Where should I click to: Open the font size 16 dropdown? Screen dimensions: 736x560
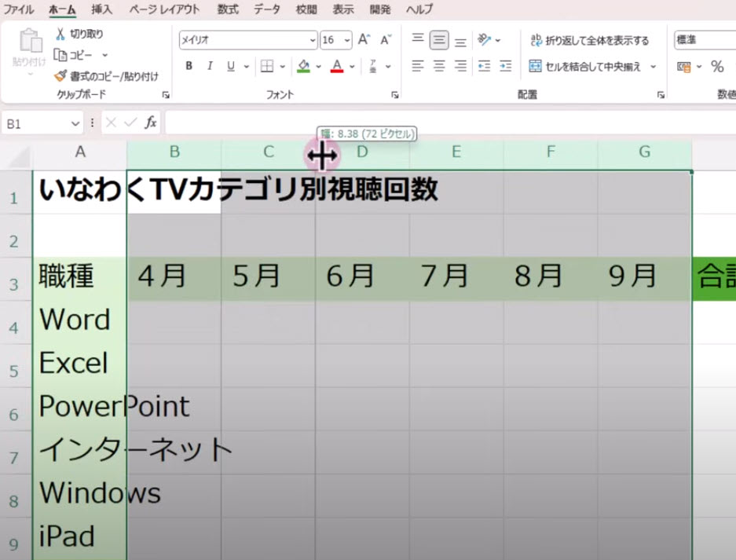pos(347,40)
